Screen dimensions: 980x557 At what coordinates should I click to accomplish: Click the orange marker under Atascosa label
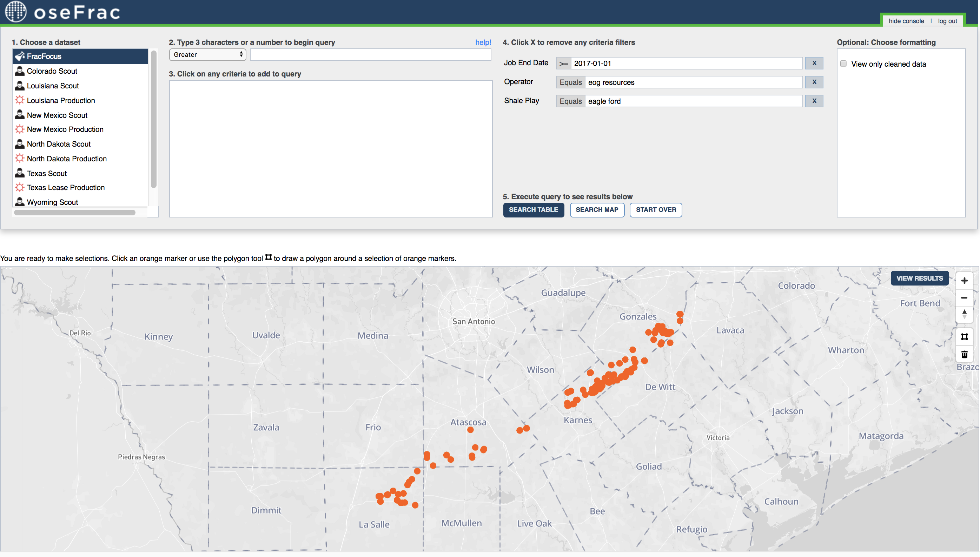470,430
